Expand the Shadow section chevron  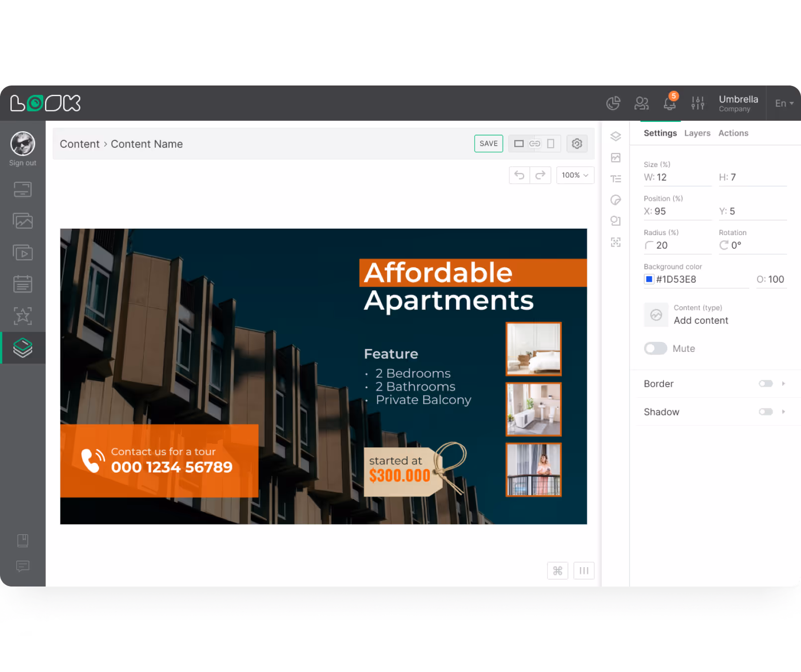click(x=784, y=412)
